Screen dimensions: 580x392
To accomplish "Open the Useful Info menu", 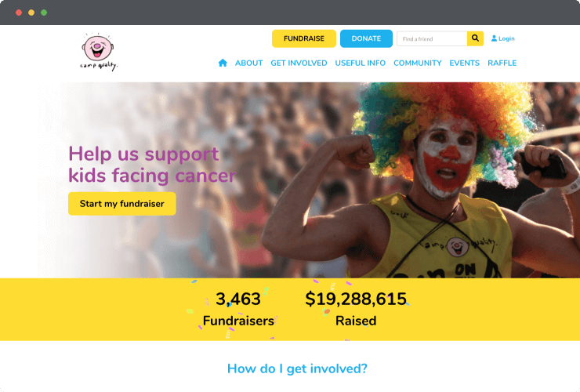I will [361, 63].
